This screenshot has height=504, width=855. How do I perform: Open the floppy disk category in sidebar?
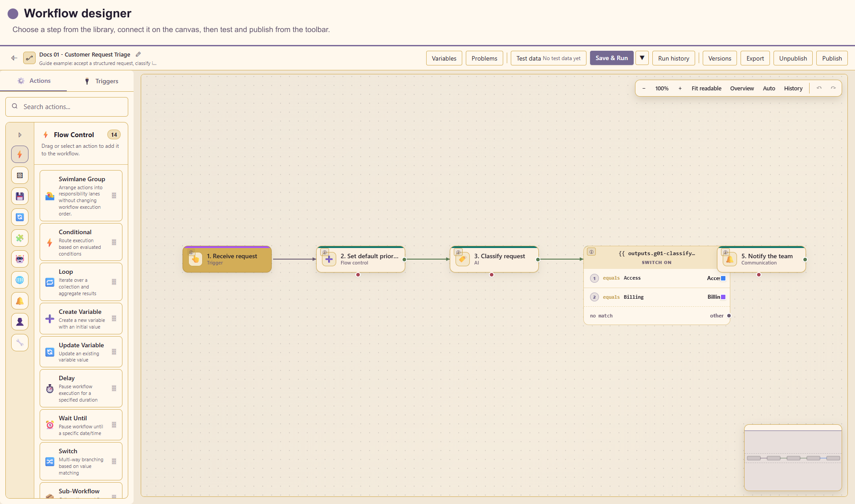pyautogui.click(x=20, y=196)
